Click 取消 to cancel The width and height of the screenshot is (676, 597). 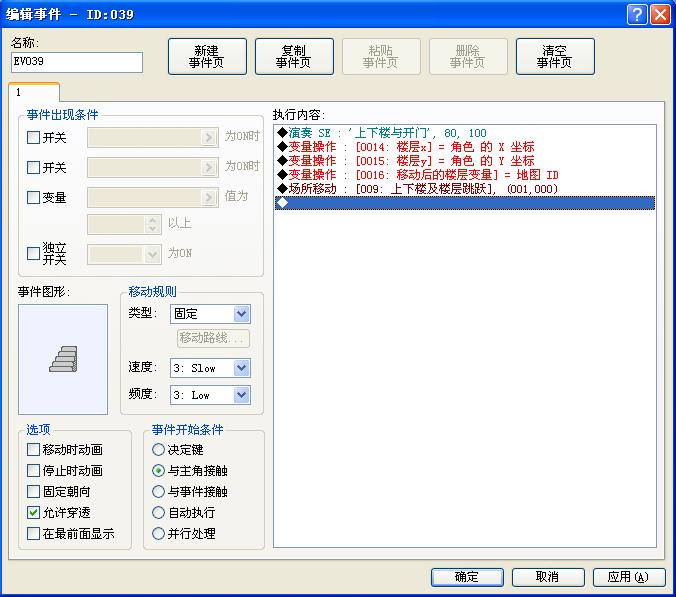(x=548, y=577)
